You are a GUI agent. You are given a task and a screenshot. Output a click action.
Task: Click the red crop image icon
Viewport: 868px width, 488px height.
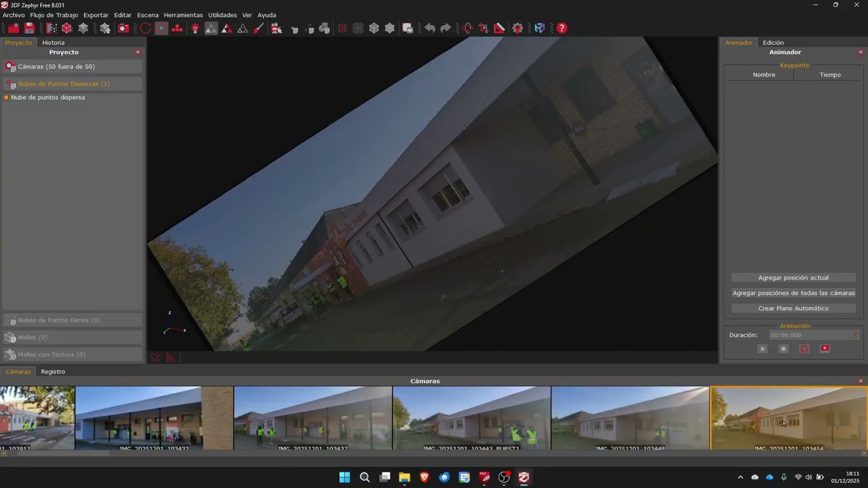(484, 28)
